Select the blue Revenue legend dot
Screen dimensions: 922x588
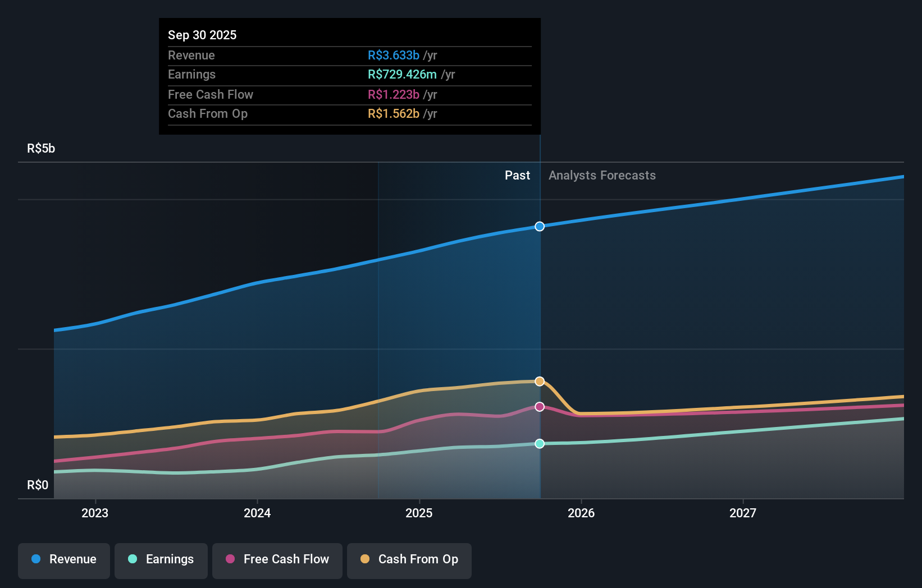(35, 559)
